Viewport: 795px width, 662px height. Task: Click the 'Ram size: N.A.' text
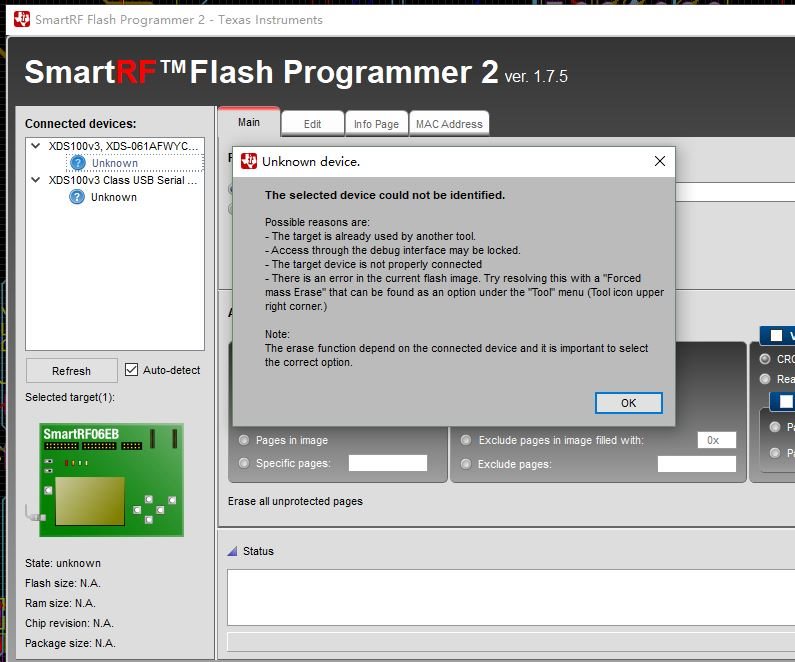click(x=60, y=603)
